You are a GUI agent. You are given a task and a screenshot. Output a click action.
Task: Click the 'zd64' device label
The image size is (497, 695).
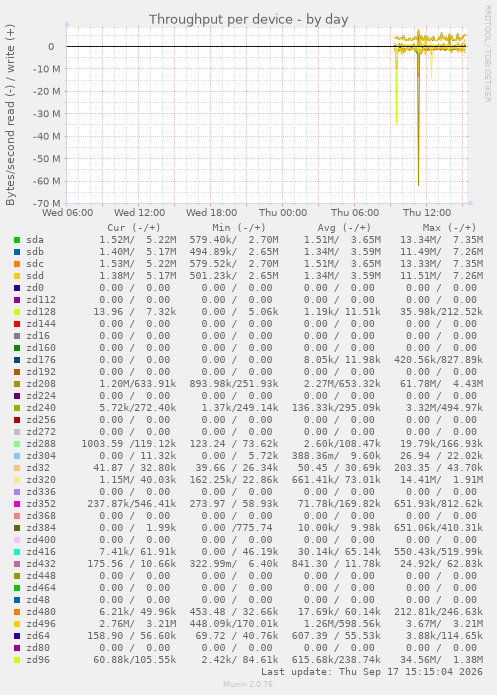click(38, 635)
